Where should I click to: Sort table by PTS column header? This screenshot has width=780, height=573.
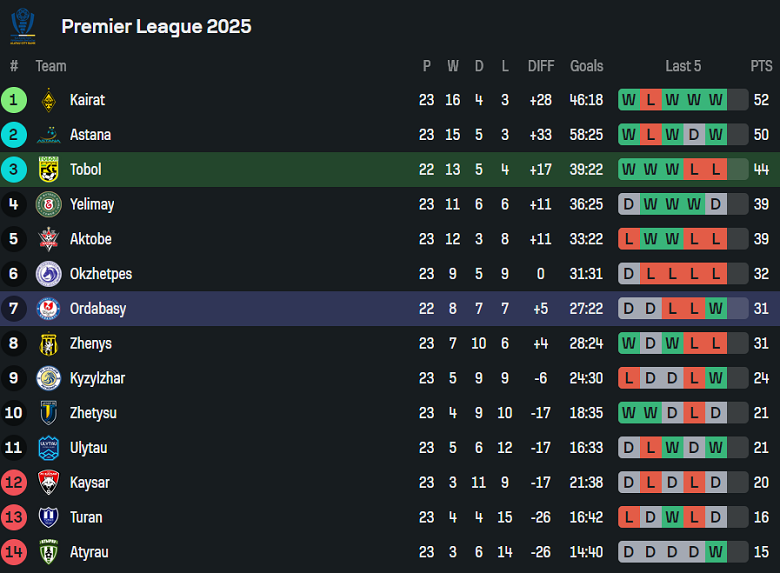pos(761,66)
